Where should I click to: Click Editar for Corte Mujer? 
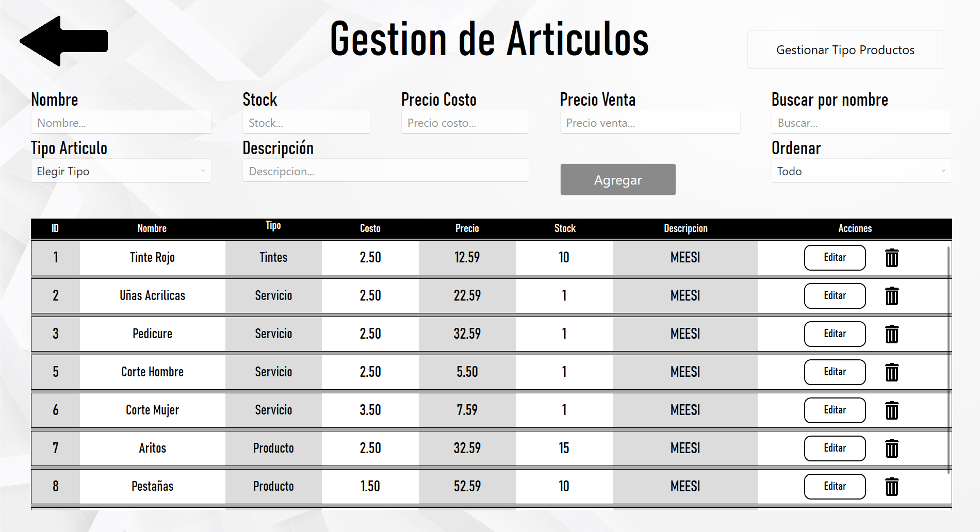point(835,410)
